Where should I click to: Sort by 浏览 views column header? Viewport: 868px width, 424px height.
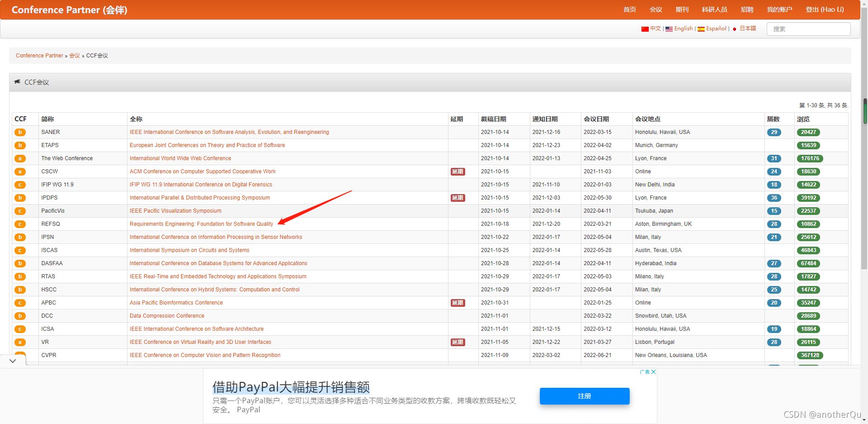pos(803,119)
